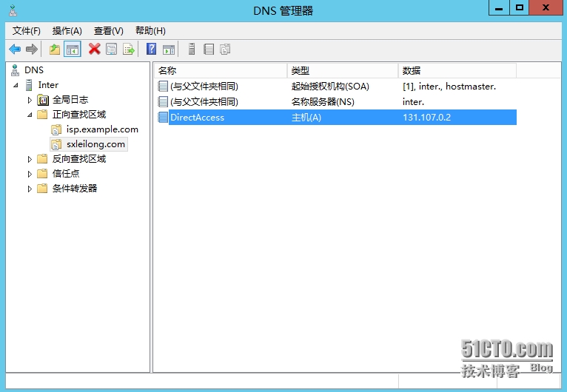This screenshot has height=392, width=567.
Task: Click the Forward arrow toolbar icon
Action: click(32, 49)
